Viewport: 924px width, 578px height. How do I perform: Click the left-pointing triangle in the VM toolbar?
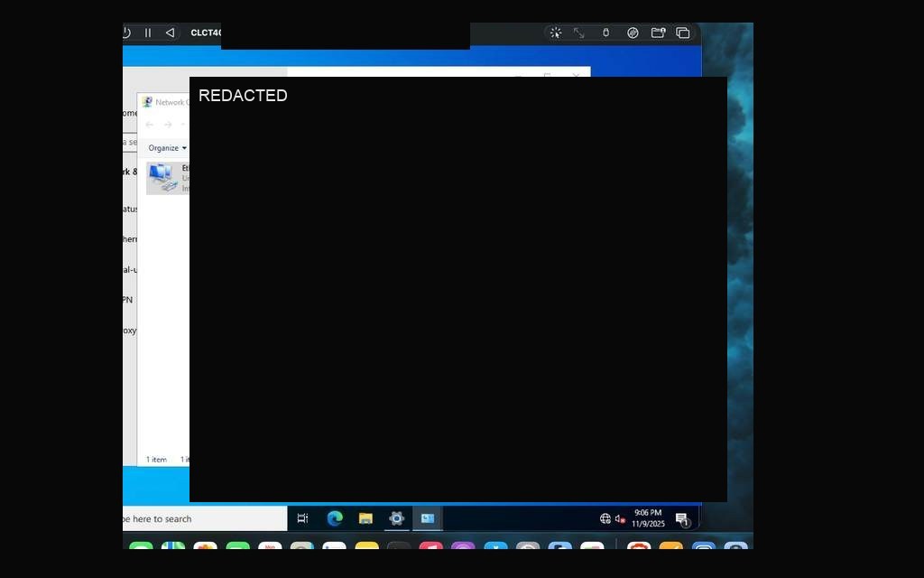point(170,33)
